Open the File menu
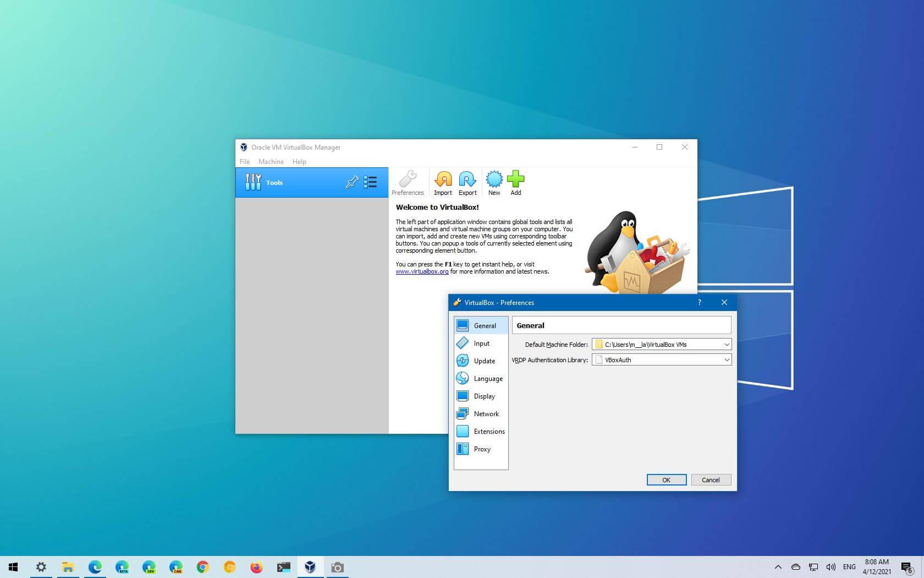Screen dimensions: 924x578 [x=244, y=161]
